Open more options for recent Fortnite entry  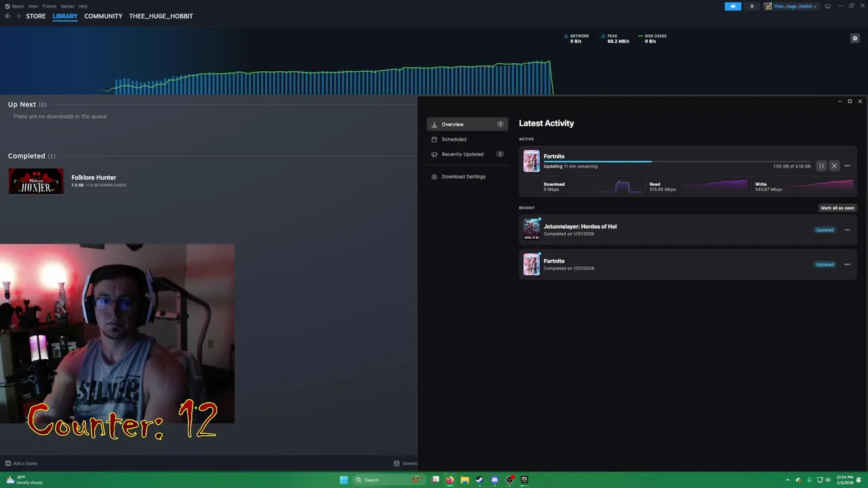847,264
